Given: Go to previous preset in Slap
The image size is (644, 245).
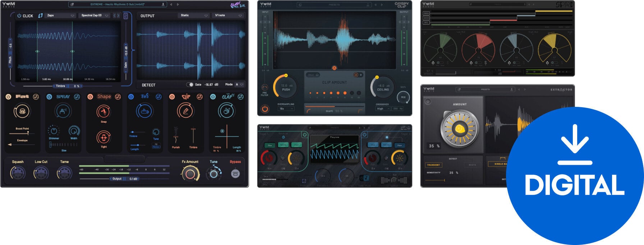Looking at the screenshot, I should point(171,4).
